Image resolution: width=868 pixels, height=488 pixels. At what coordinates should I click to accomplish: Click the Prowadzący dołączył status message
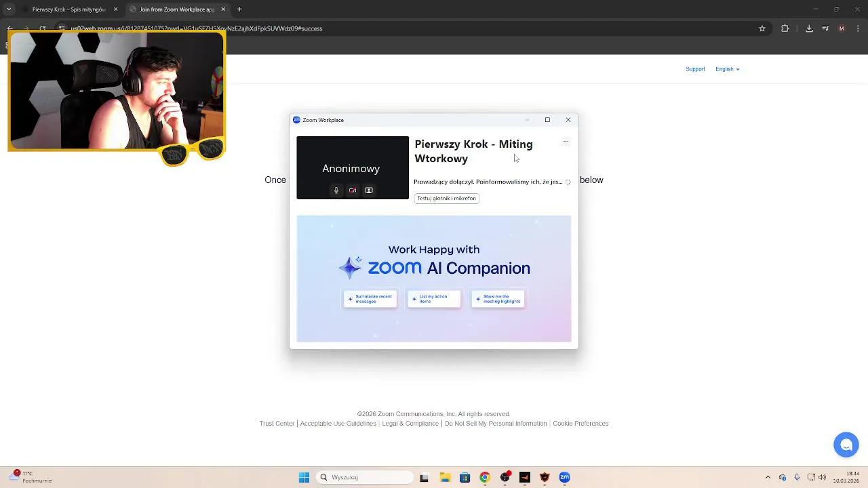pyautogui.click(x=488, y=182)
